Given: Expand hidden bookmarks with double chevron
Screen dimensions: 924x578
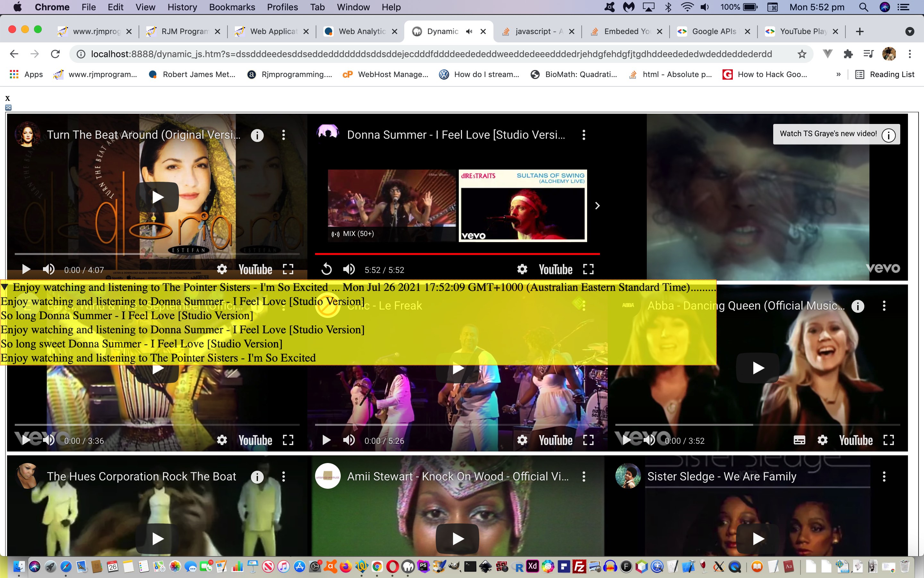Looking at the screenshot, I should pos(838,74).
